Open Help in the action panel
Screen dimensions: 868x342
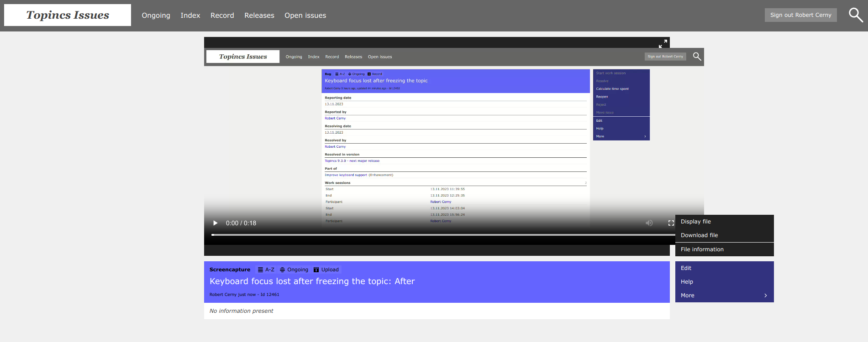(x=687, y=282)
